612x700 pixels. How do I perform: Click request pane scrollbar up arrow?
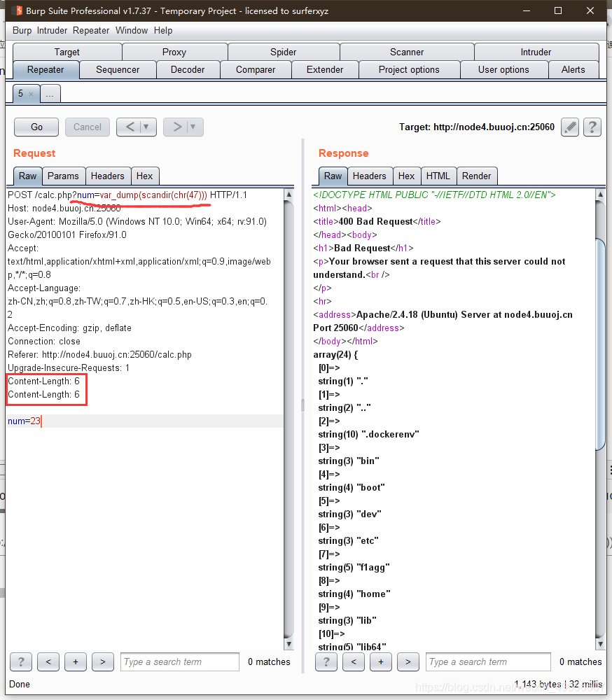288,194
